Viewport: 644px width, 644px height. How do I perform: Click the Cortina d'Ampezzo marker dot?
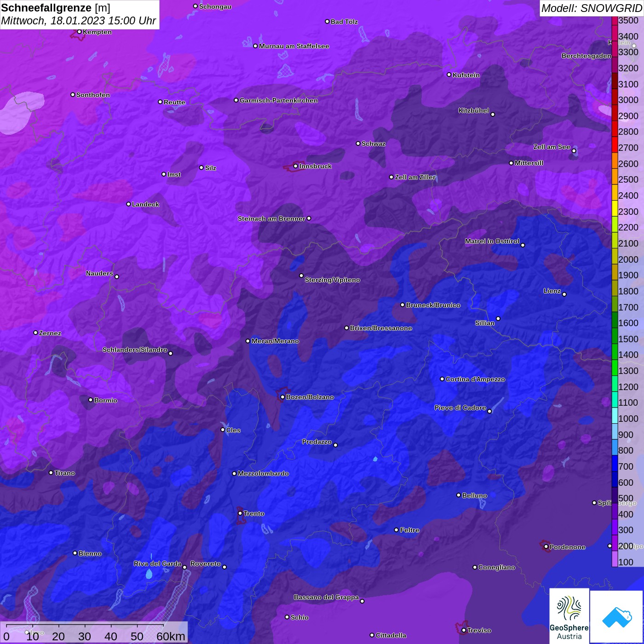442,379
